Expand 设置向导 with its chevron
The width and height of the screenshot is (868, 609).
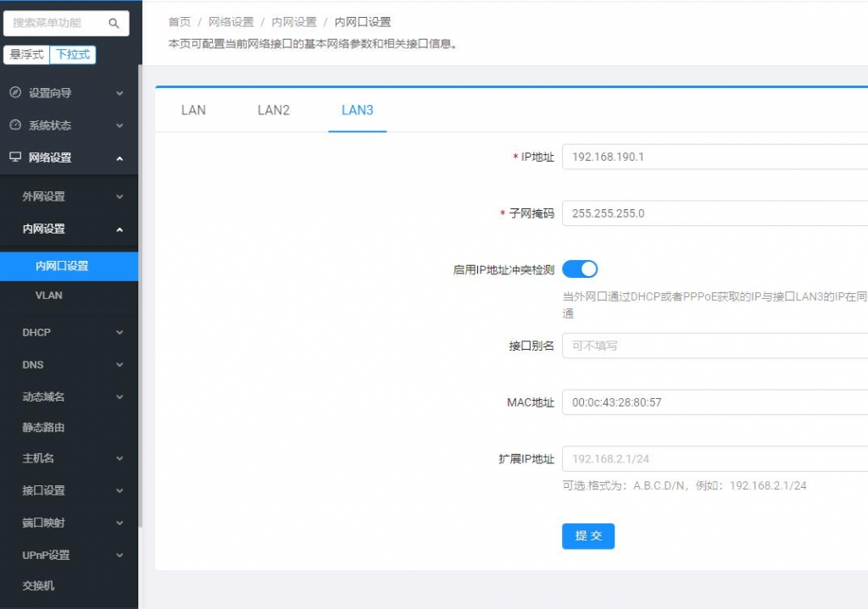120,93
